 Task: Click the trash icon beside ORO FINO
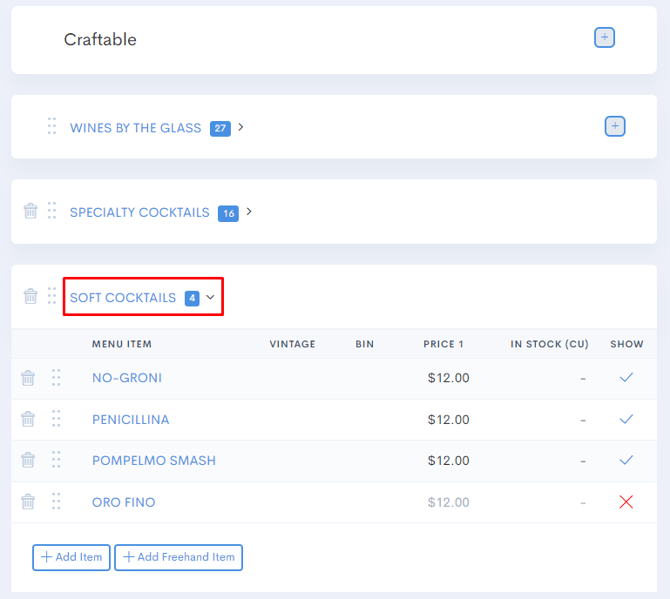click(28, 502)
